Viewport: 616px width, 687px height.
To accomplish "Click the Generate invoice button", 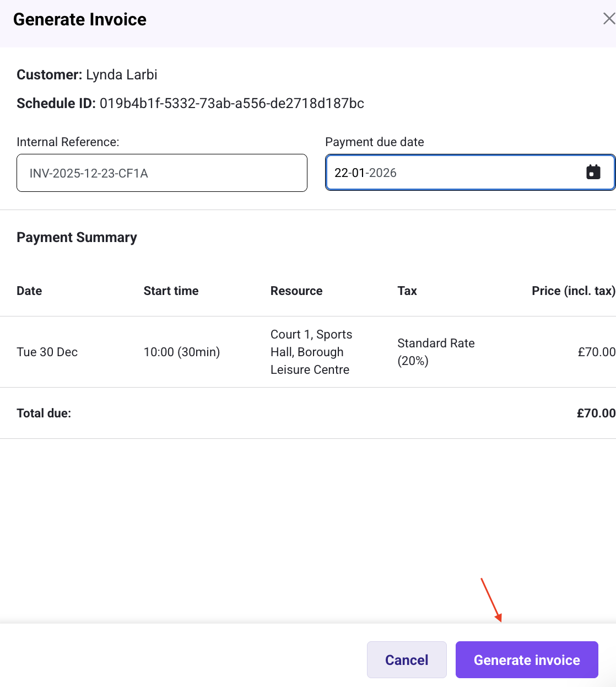I will click(527, 659).
